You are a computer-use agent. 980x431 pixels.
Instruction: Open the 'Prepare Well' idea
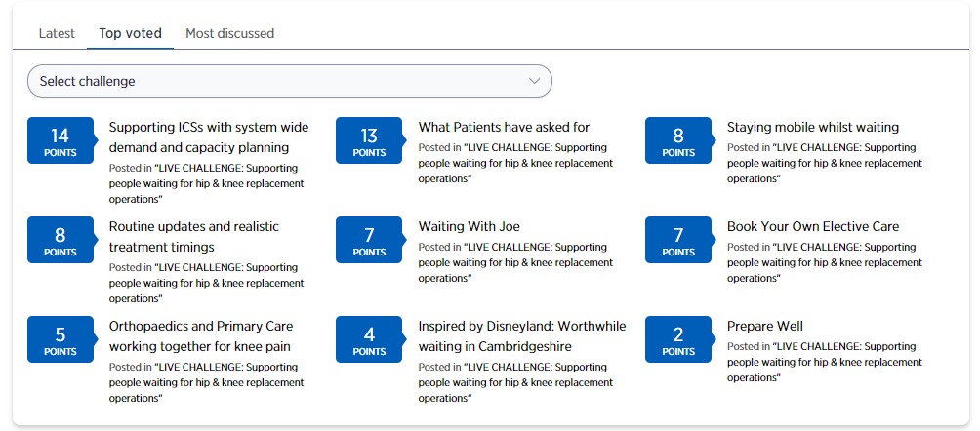pyautogui.click(x=765, y=326)
